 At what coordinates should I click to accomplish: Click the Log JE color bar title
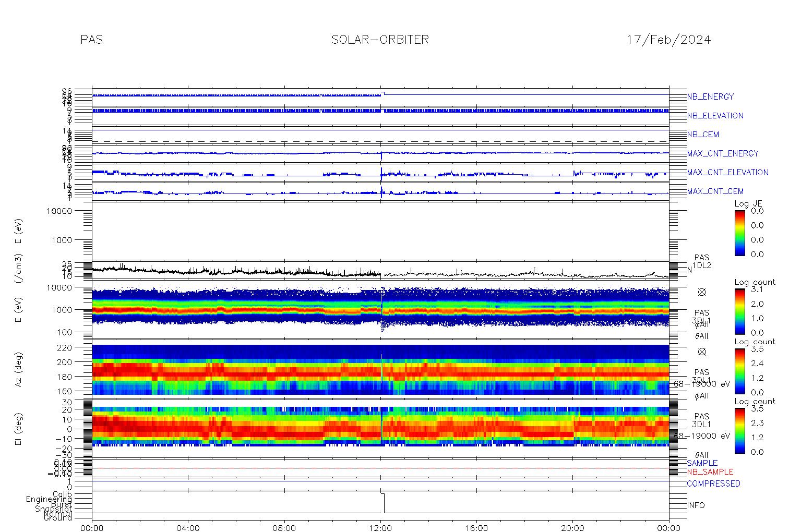[x=748, y=204]
